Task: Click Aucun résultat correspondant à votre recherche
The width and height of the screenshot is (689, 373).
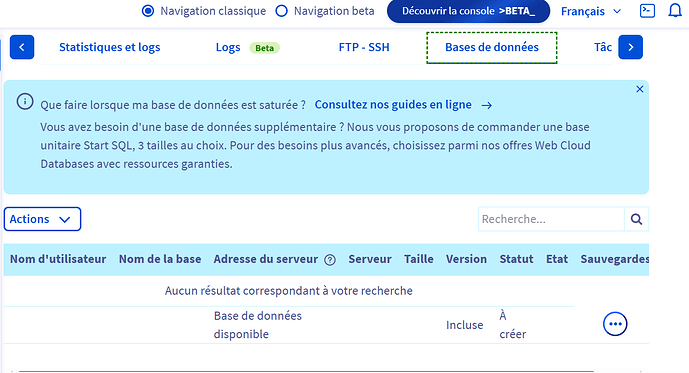Action: click(289, 291)
